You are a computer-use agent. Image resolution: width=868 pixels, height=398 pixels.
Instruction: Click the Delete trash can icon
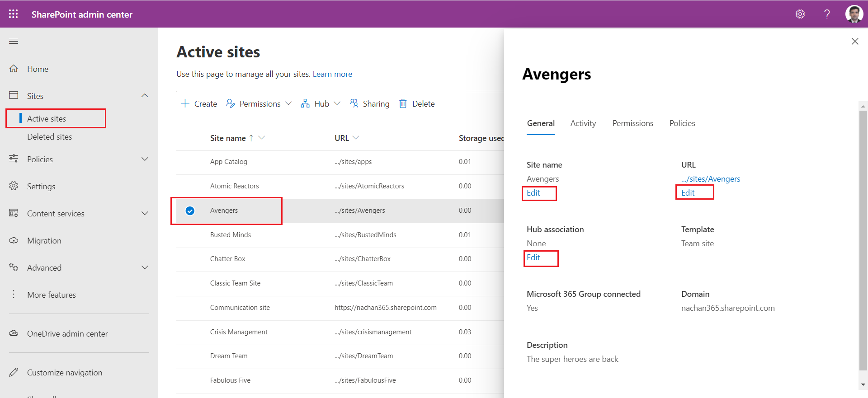coord(403,104)
